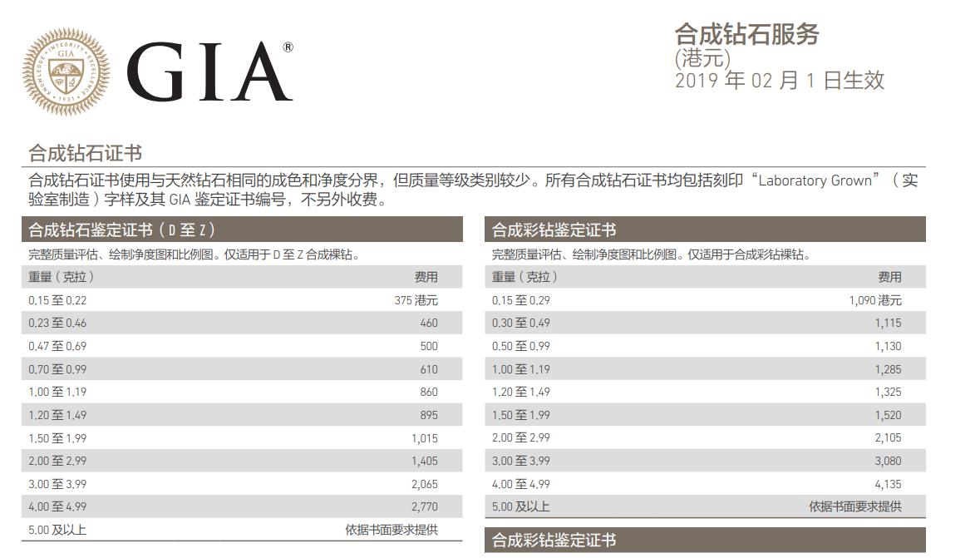Select the 0.70 至 0.99 weight cell
This screenshot has height=558, width=980.
[x=57, y=369]
